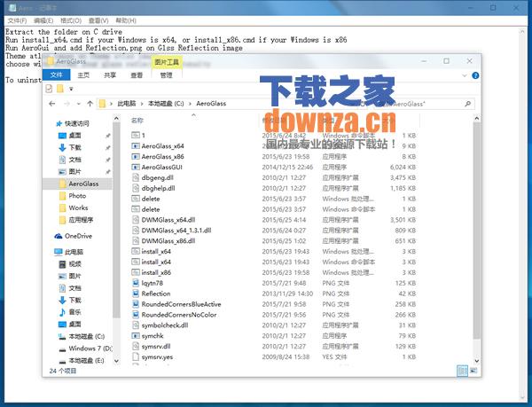The height and width of the screenshot is (407, 532).
Task: Click AeroGlass in the address breadcrumb
Action: pos(211,104)
